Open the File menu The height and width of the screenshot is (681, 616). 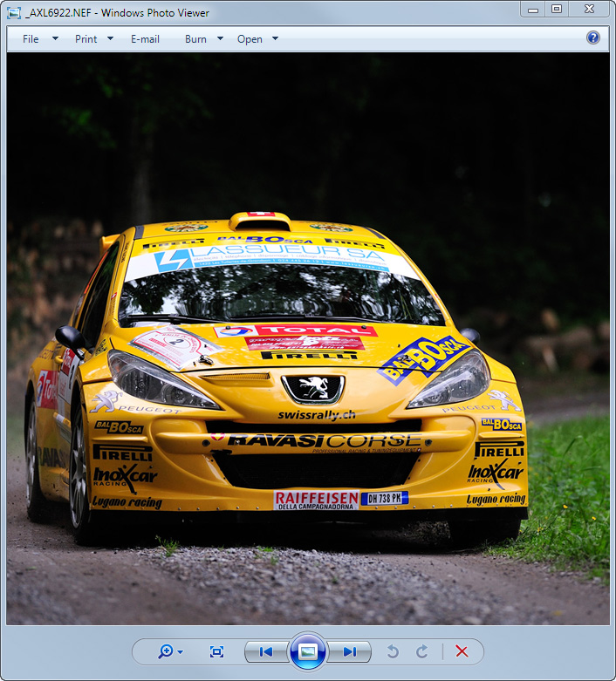tap(31, 39)
